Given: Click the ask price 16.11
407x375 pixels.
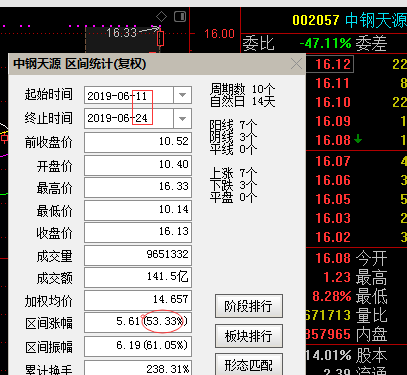Looking at the screenshot, I should tap(332, 83).
